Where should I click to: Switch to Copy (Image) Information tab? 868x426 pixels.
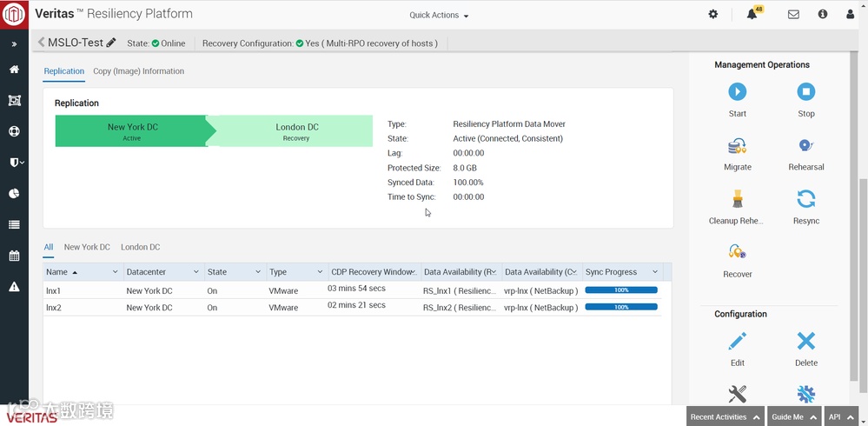[x=138, y=71]
